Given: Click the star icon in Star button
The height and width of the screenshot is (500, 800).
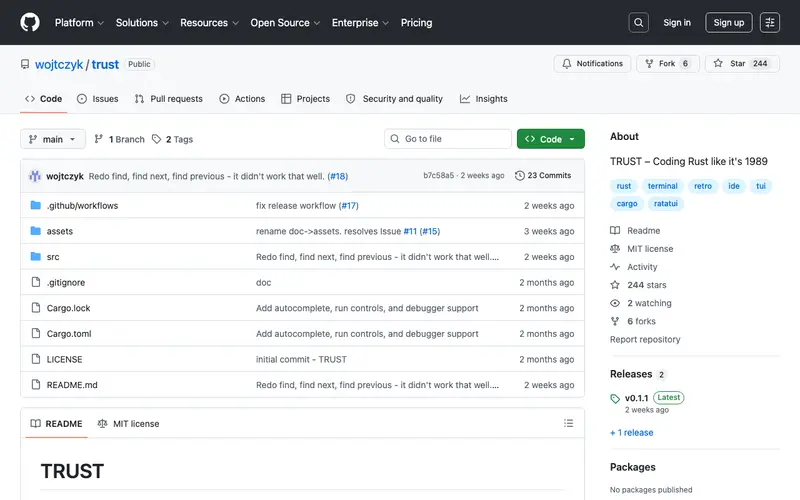Looking at the screenshot, I should click(x=718, y=63).
